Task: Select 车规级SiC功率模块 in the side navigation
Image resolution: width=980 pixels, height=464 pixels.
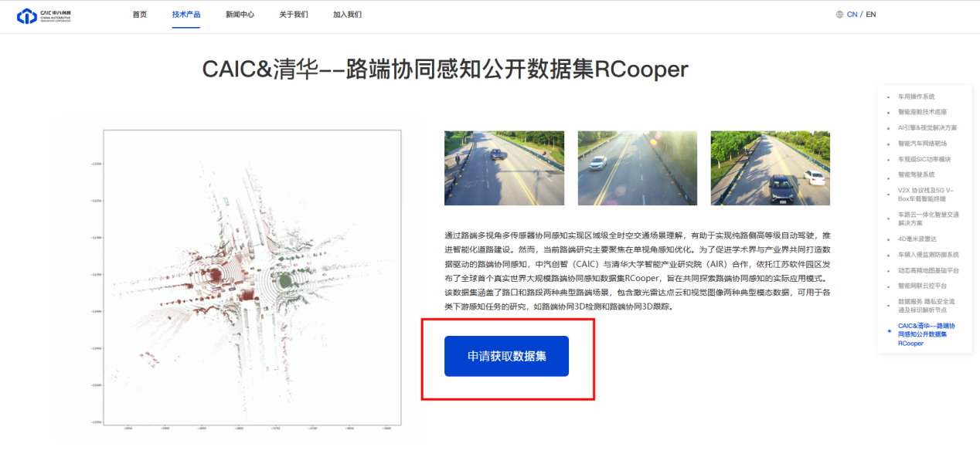Action: point(924,159)
